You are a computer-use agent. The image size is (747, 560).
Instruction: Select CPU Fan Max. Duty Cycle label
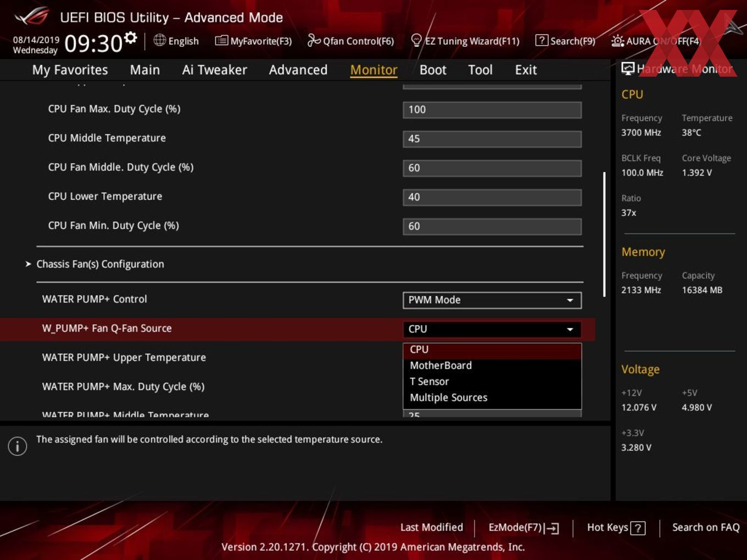114,109
